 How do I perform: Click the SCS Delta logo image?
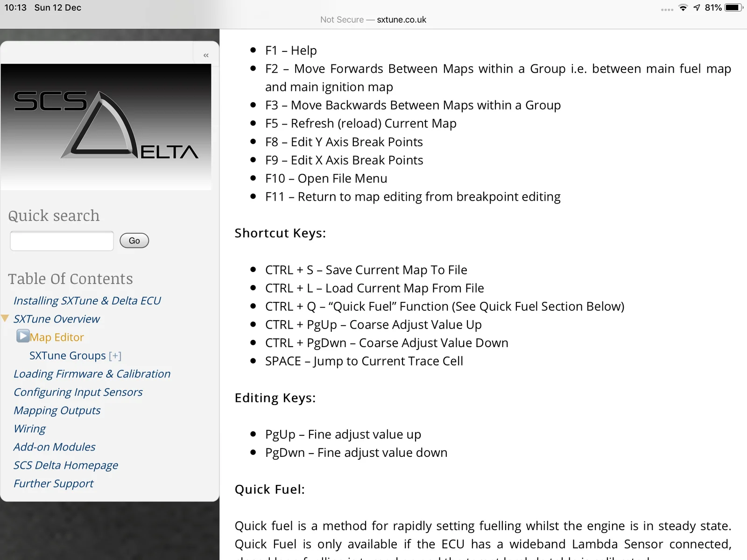click(x=106, y=126)
